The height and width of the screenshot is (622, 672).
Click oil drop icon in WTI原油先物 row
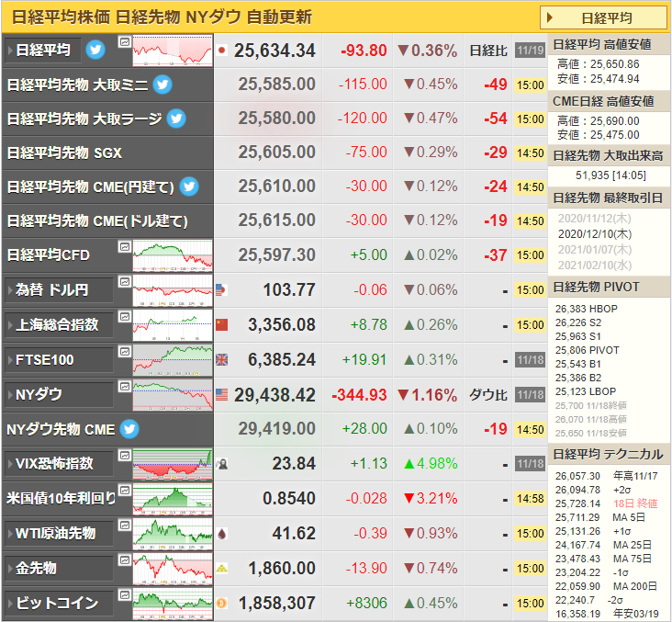click(x=221, y=534)
